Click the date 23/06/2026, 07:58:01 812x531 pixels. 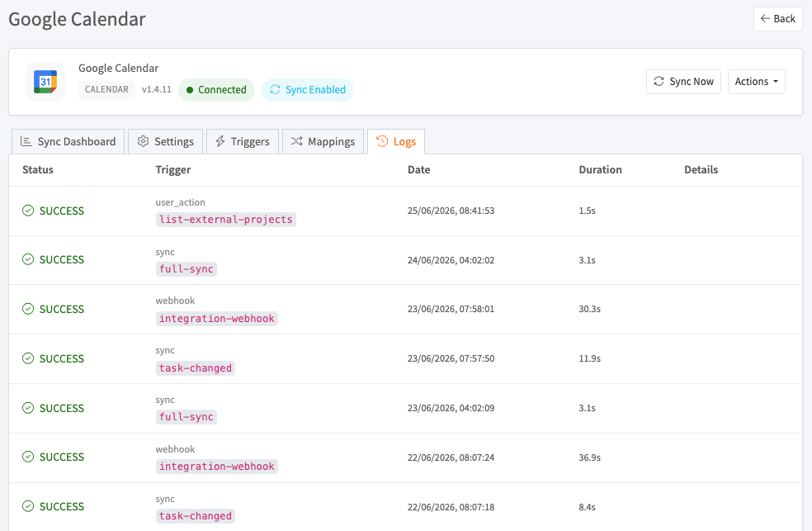tap(451, 309)
